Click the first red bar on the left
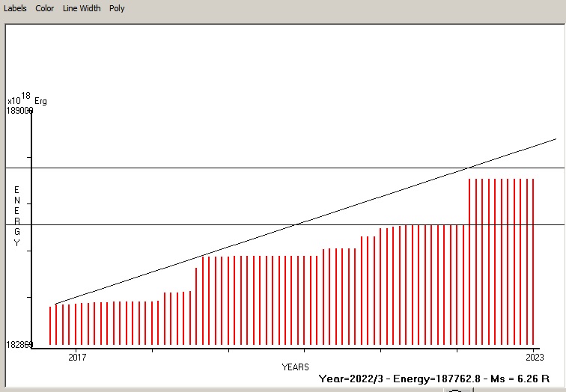The width and height of the screenshot is (566, 392). pos(50,325)
